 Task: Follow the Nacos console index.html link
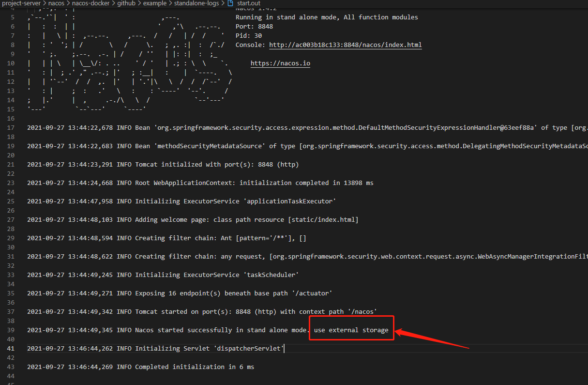(x=345, y=45)
